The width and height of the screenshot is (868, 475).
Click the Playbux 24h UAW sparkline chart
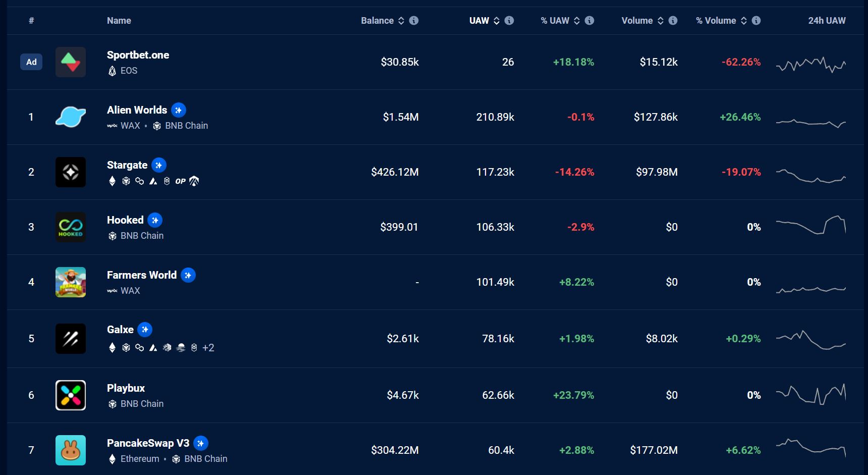[x=810, y=395]
